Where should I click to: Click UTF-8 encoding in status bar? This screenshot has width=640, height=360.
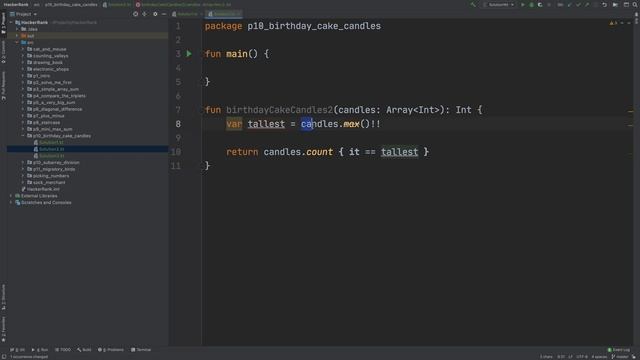[x=582, y=357]
